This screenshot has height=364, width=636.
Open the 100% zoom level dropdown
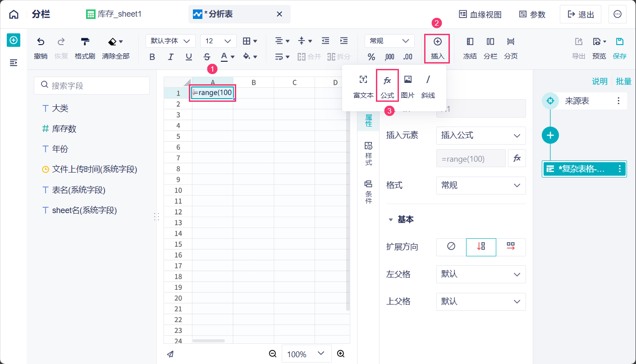pyautogui.click(x=307, y=354)
